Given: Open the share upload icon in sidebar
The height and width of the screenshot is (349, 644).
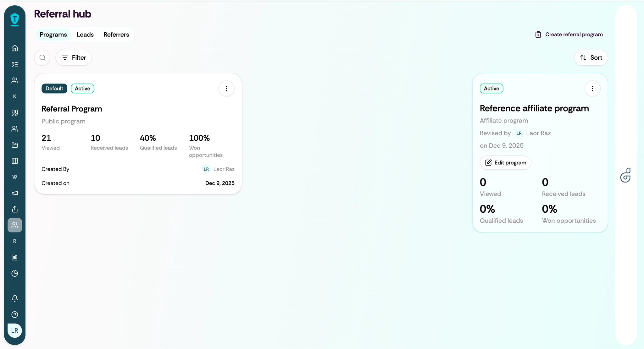Looking at the screenshot, I should tap(15, 209).
